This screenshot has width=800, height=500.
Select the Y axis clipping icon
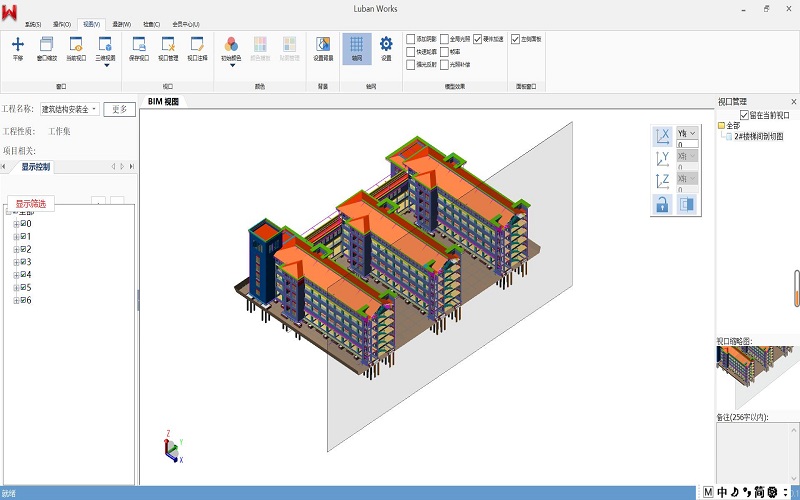[x=662, y=159]
